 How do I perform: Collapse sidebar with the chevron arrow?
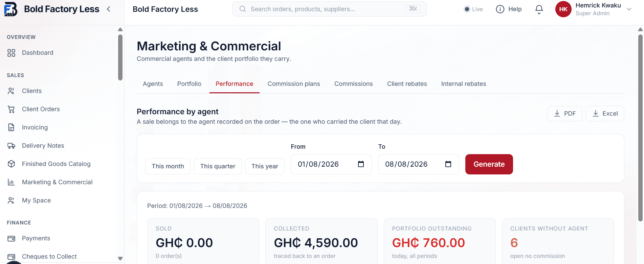click(109, 9)
